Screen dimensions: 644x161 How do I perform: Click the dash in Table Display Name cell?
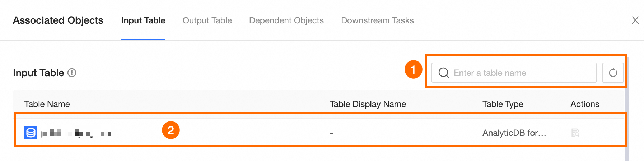331,133
